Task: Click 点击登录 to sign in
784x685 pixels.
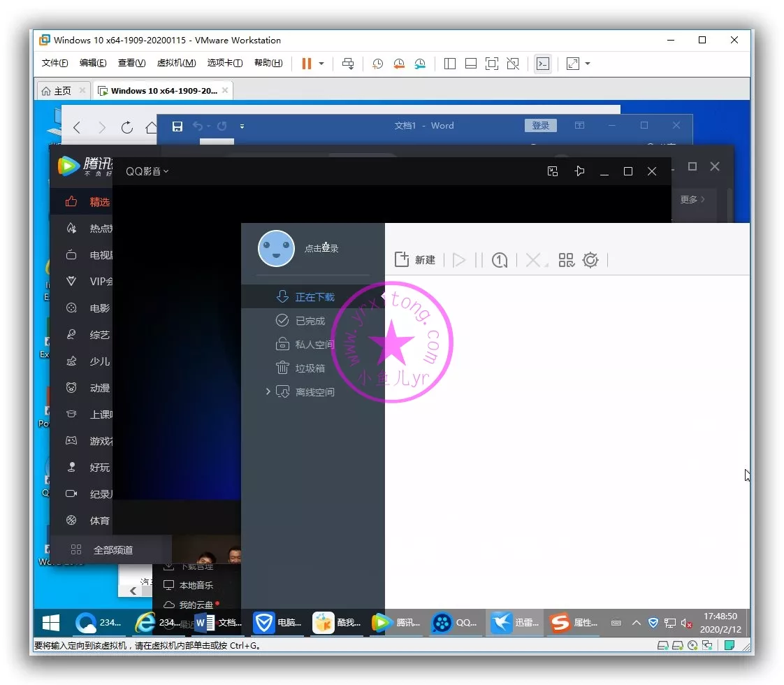Action: [321, 248]
